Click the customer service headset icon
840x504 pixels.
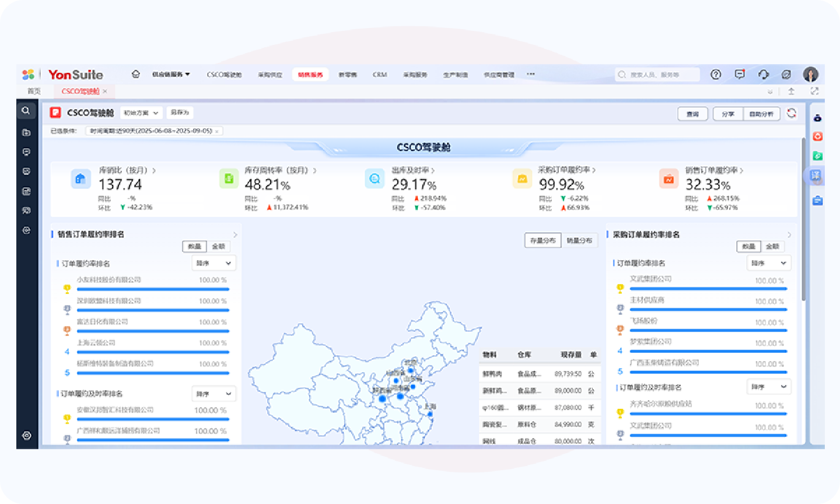point(764,74)
